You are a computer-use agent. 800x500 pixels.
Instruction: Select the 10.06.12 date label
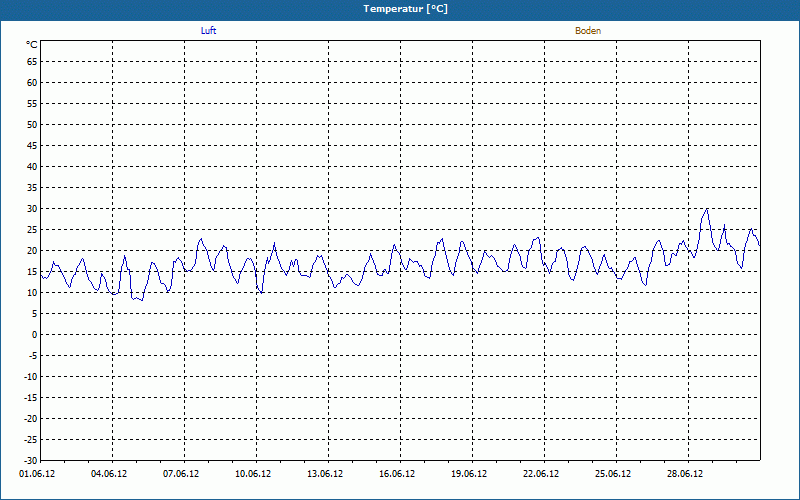(x=253, y=474)
